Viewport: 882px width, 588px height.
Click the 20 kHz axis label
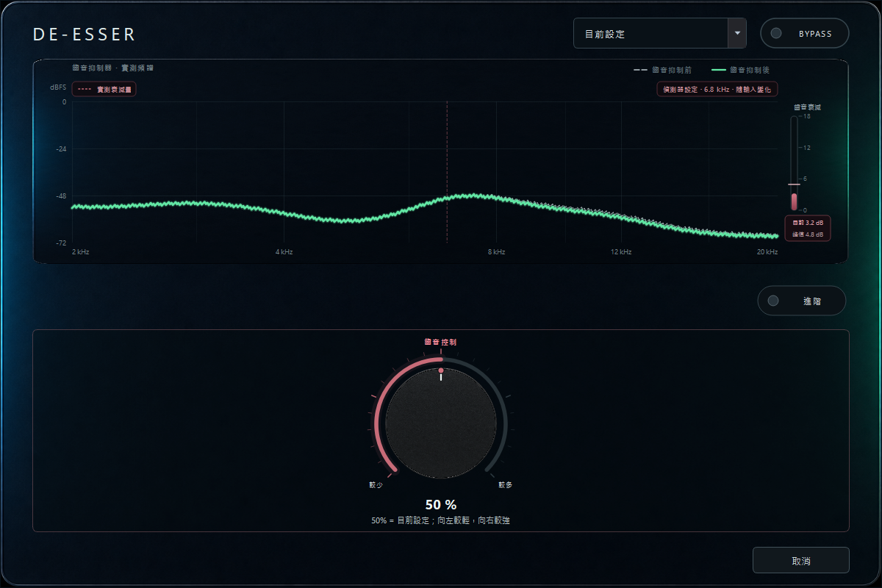[x=767, y=252]
